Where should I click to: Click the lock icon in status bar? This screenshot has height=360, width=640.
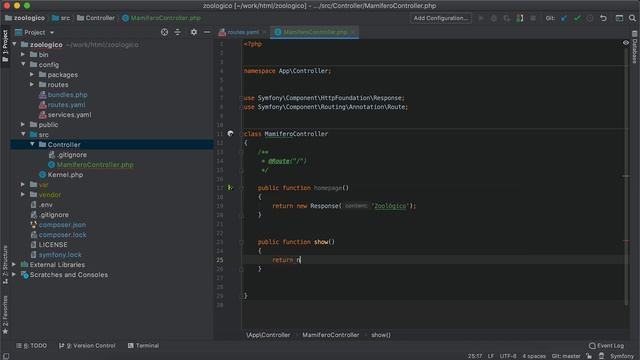click(x=589, y=356)
